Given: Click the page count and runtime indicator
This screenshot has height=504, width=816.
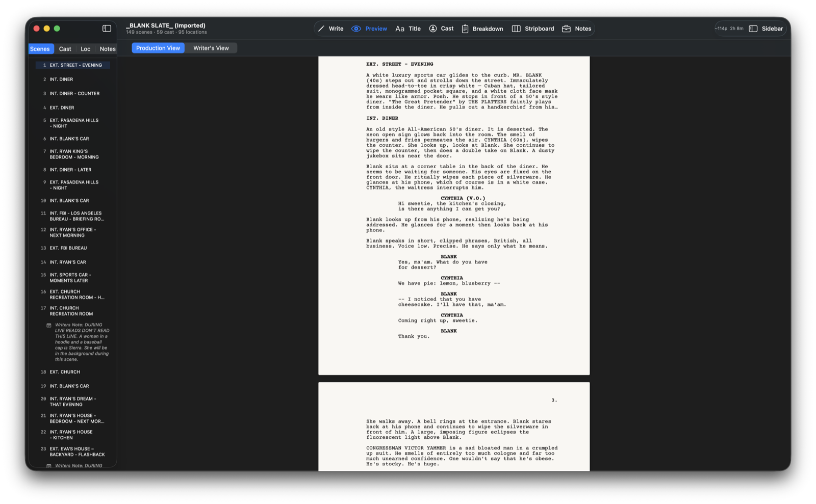Looking at the screenshot, I should pos(729,29).
